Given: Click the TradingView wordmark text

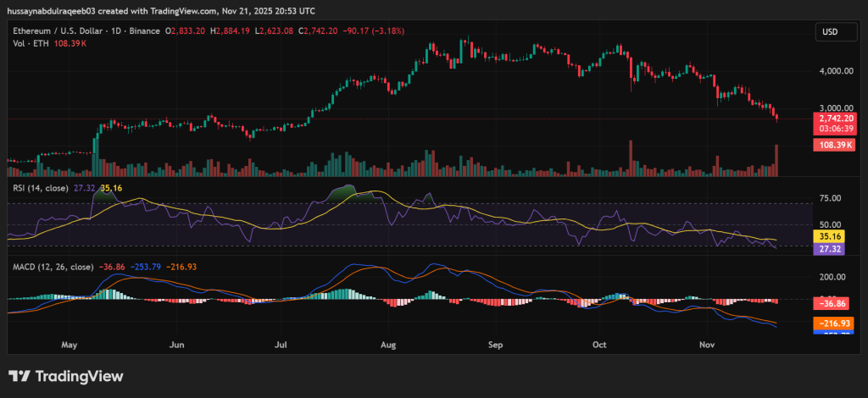Looking at the screenshot, I should (x=79, y=376).
